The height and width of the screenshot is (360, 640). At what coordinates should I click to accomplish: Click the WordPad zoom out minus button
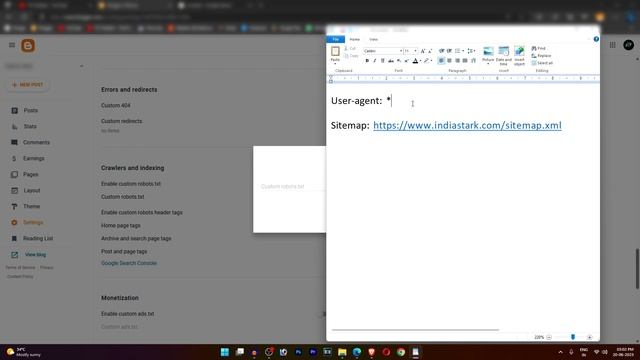549,337
